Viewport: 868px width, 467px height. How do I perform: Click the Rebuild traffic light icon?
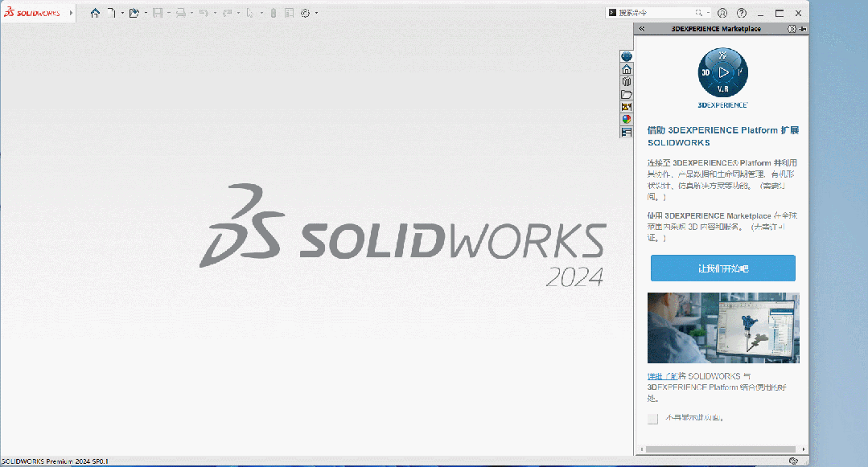(274, 13)
